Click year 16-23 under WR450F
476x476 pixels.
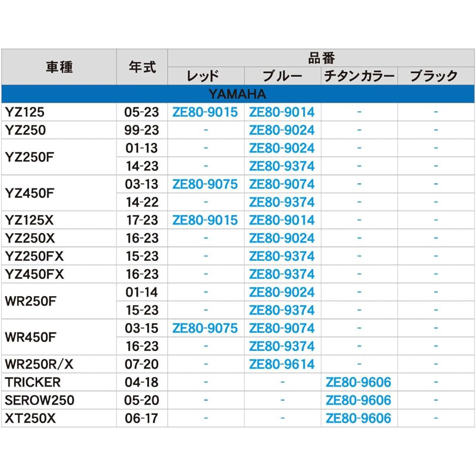(x=142, y=346)
